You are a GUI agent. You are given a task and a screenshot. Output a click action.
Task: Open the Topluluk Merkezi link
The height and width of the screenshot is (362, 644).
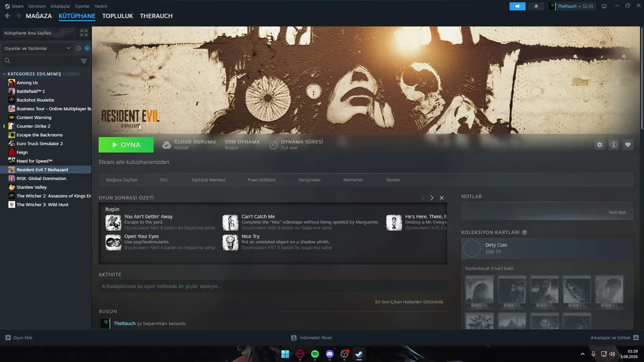(208, 180)
